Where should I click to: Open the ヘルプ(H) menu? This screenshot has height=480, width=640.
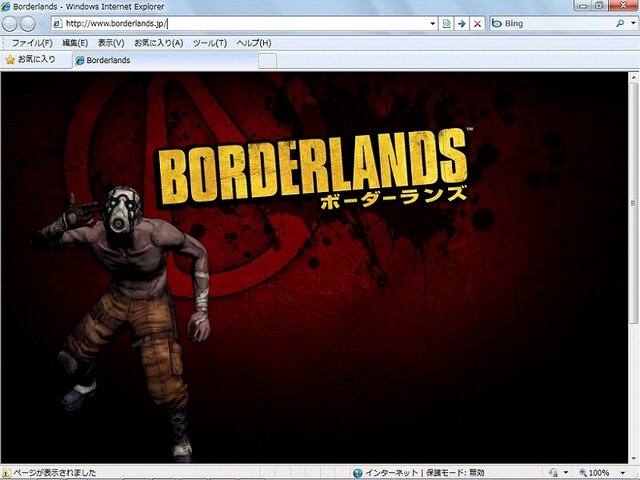[254, 43]
